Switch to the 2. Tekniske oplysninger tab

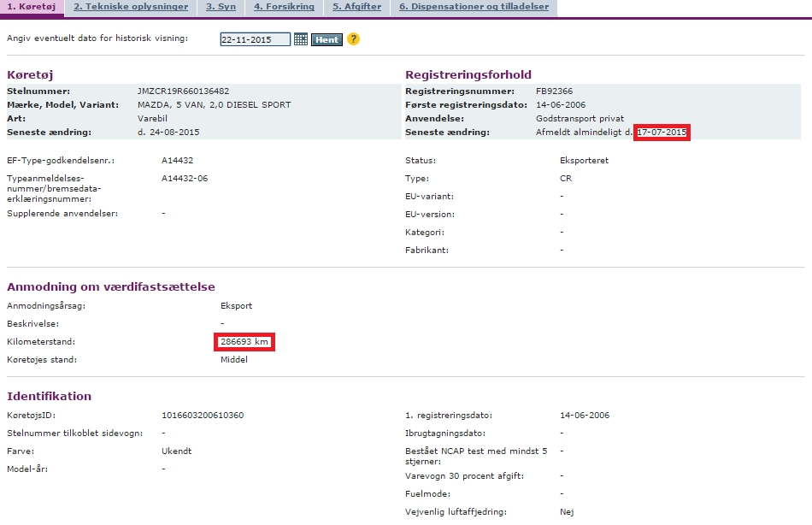click(132, 7)
